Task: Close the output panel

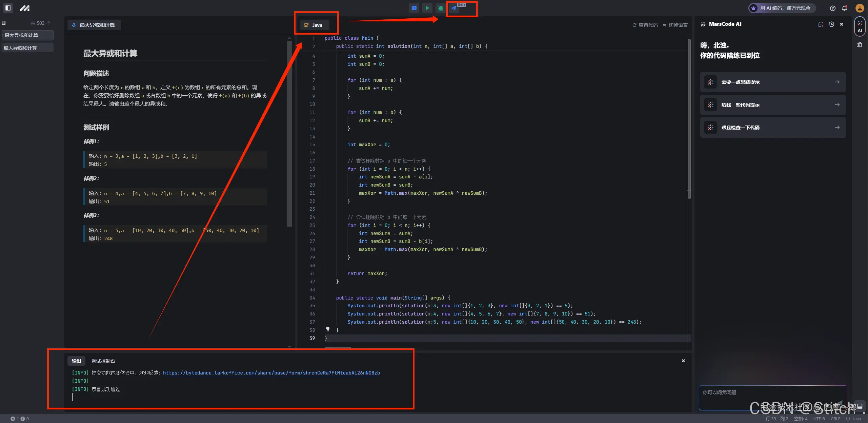Action: (683, 361)
